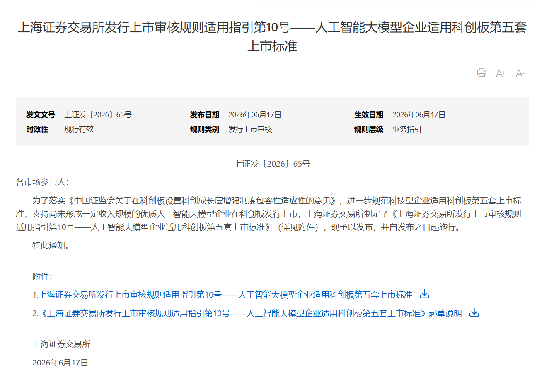Viewport: 537px width, 392px height.
Task: Increase font size with A+ icon
Action: coord(501,73)
